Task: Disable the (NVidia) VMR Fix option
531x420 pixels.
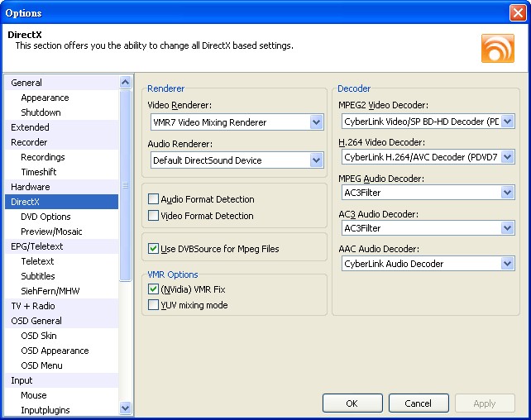Action: tap(153, 289)
